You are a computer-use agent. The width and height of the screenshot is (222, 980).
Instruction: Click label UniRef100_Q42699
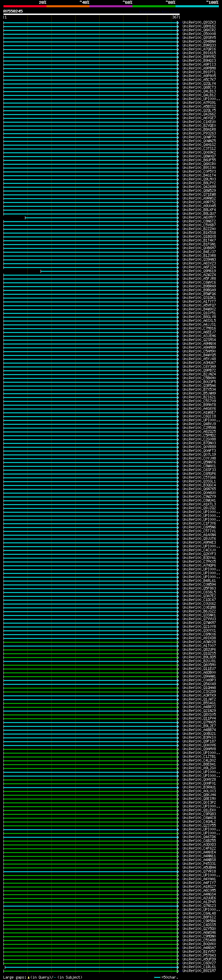[199, 187]
